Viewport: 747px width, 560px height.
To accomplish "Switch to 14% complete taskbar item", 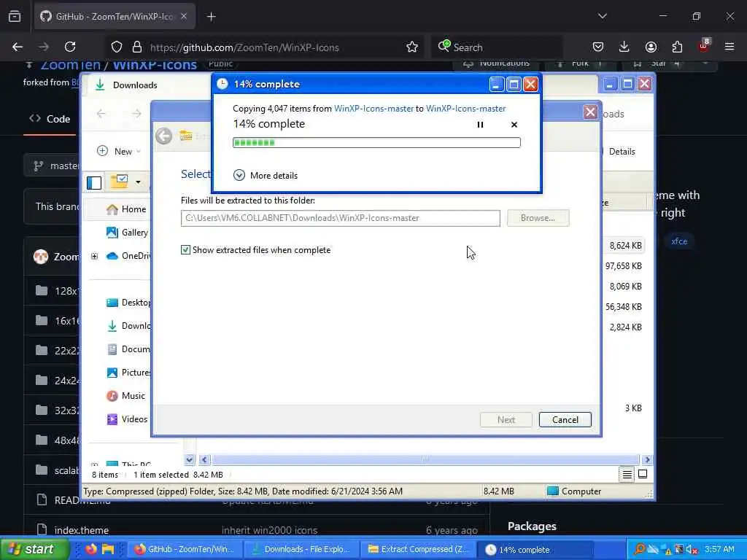I will click(535, 550).
